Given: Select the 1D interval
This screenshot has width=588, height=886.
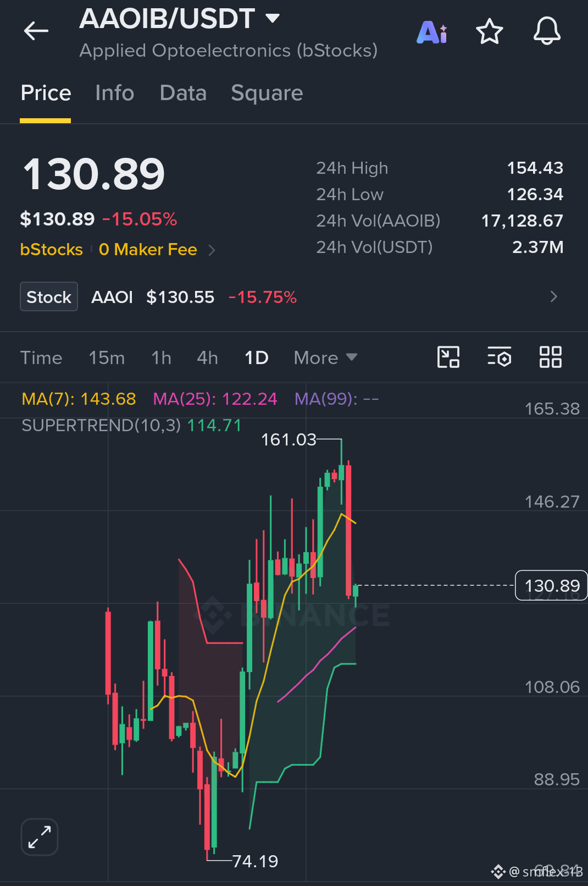Looking at the screenshot, I should [x=256, y=358].
